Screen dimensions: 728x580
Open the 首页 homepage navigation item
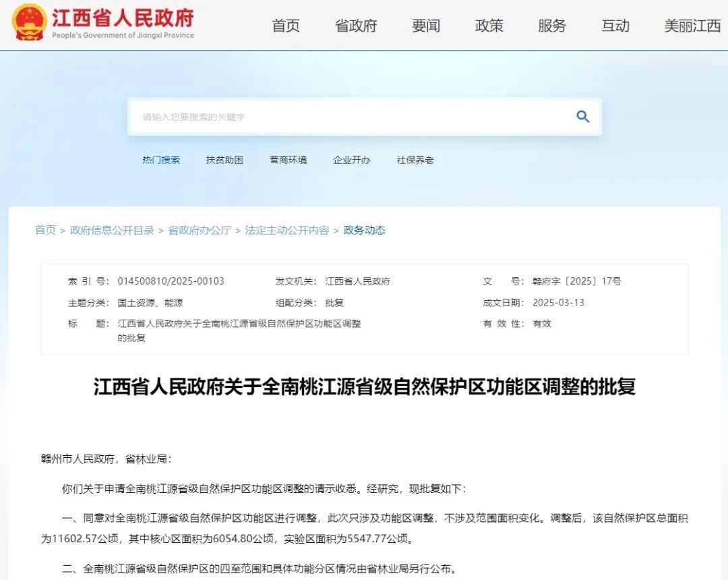(285, 26)
